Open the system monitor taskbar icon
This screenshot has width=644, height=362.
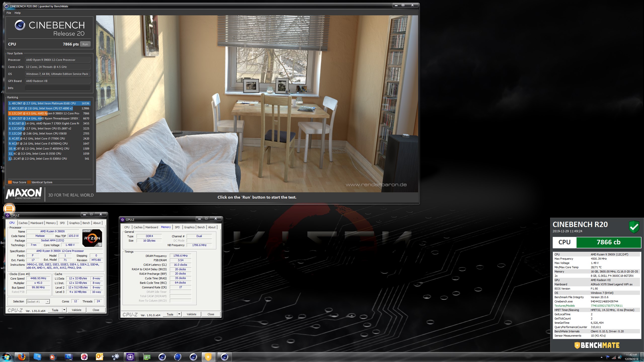click(x=68, y=357)
